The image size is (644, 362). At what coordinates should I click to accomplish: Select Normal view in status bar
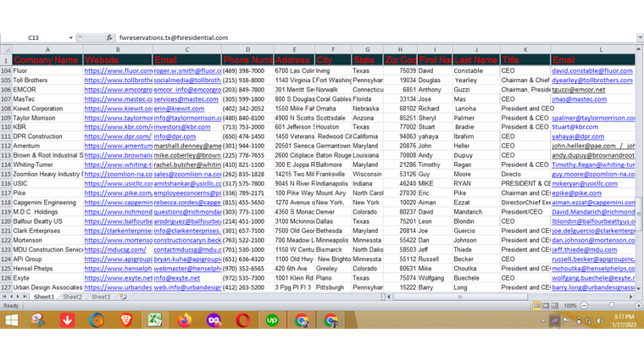pyautogui.click(x=536, y=305)
